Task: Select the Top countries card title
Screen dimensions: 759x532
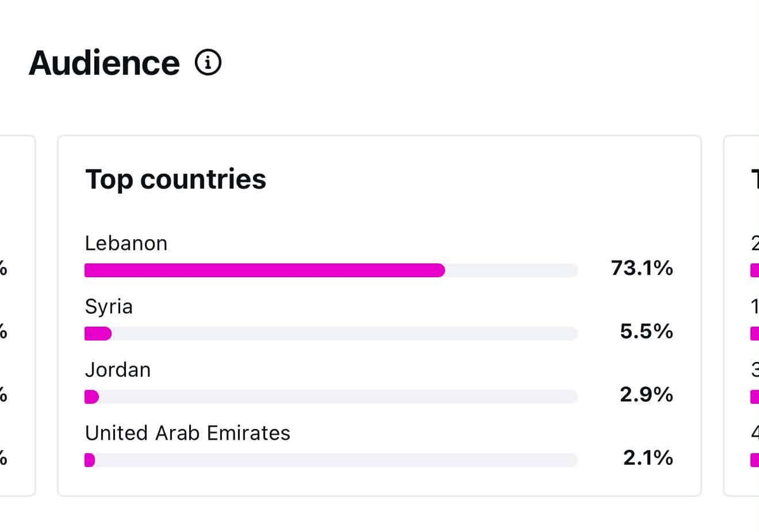Action: pyautogui.click(x=176, y=180)
